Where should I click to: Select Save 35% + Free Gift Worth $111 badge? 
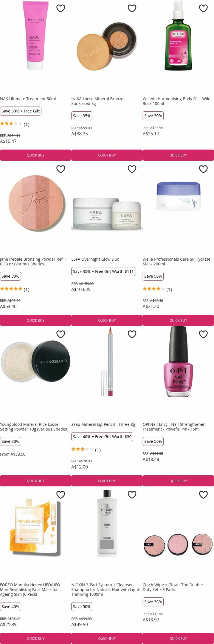[103, 271]
